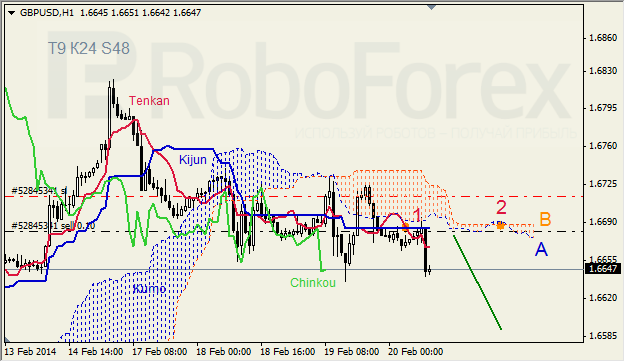Click the 1.6830 price scale value
Screen dimensions: 625x362
tap(603, 71)
